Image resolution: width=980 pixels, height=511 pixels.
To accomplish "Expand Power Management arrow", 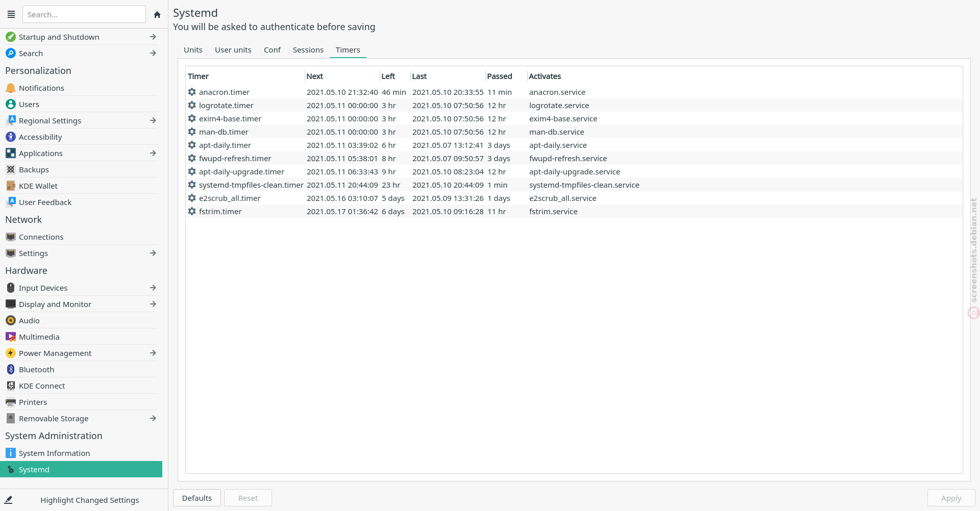I will pyautogui.click(x=153, y=353).
